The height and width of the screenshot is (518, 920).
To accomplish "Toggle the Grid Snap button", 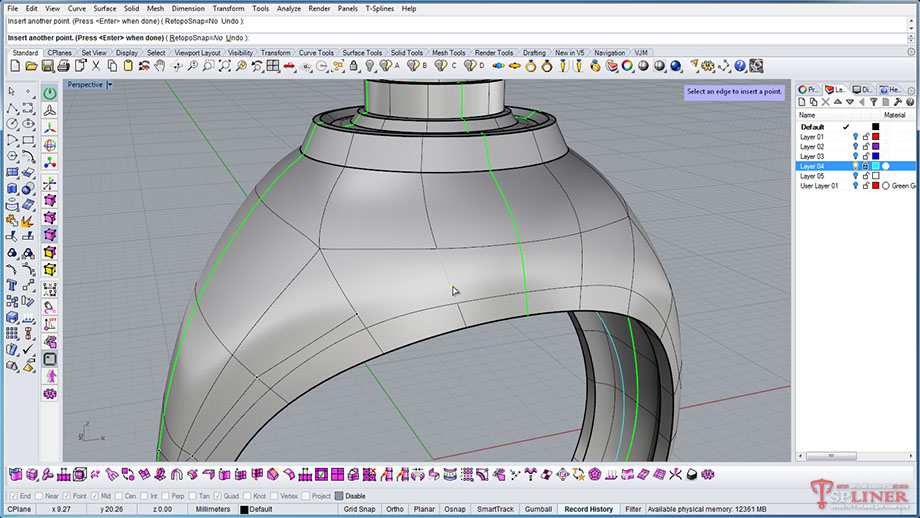I will tap(358, 509).
